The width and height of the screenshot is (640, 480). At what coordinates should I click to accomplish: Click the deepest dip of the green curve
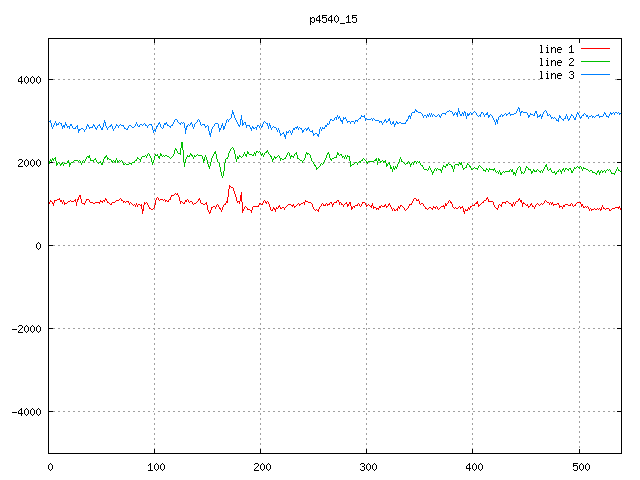click(223, 176)
